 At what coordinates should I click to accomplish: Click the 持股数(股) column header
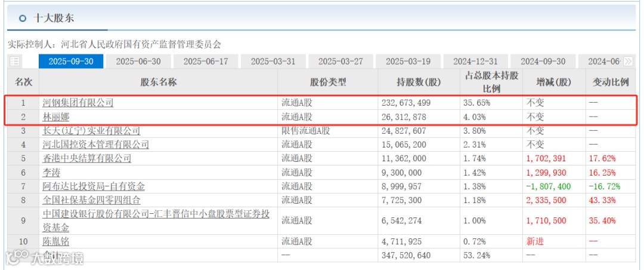(419, 82)
